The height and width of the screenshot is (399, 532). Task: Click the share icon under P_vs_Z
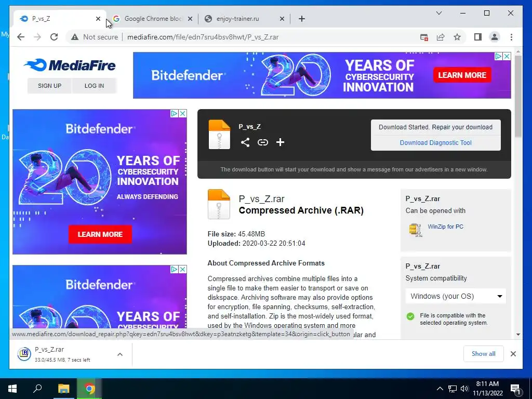245,142
